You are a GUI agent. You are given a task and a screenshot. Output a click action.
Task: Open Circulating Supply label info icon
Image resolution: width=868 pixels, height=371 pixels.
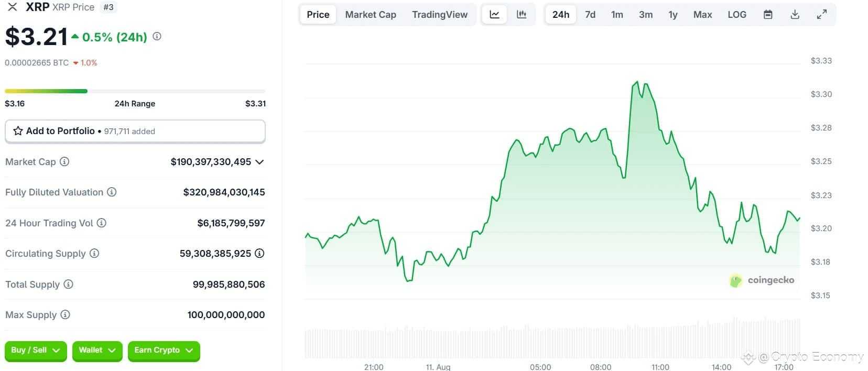[x=94, y=253]
